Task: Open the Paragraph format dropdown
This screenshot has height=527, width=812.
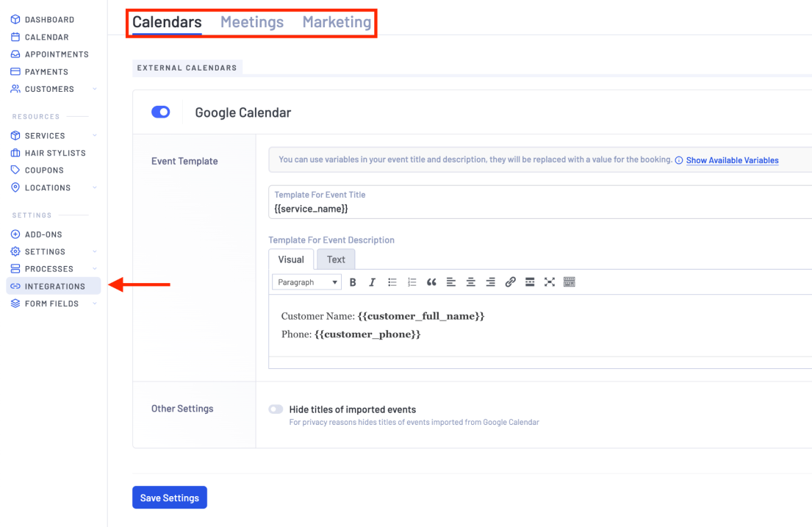Action: [x=306, y=282]
